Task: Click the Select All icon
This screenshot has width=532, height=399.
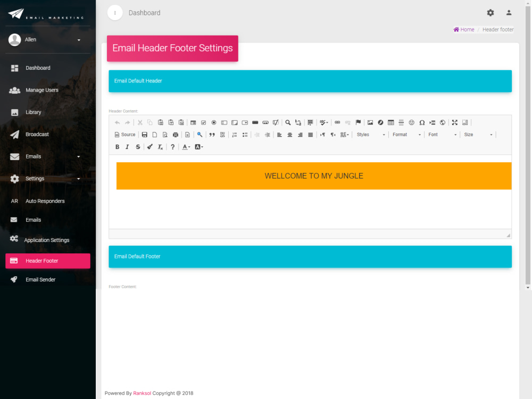Action: click(310, 122)
